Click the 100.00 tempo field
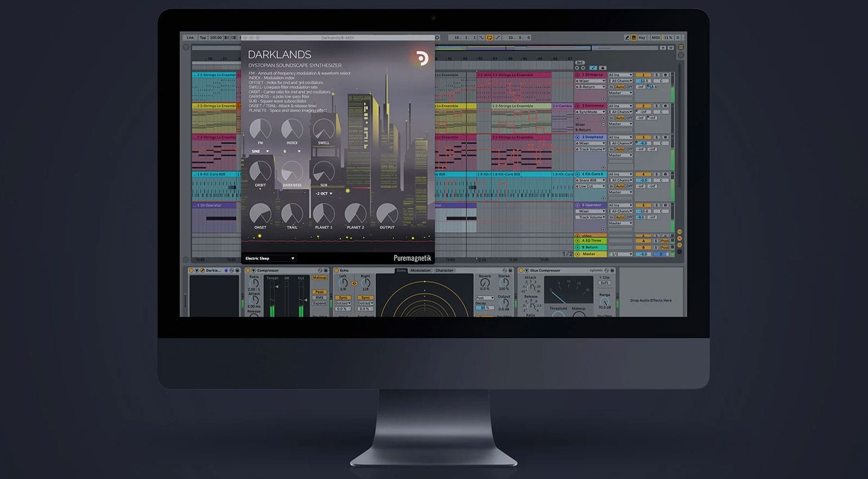Screen dimensions: 868x479 [x=215, y=38]
